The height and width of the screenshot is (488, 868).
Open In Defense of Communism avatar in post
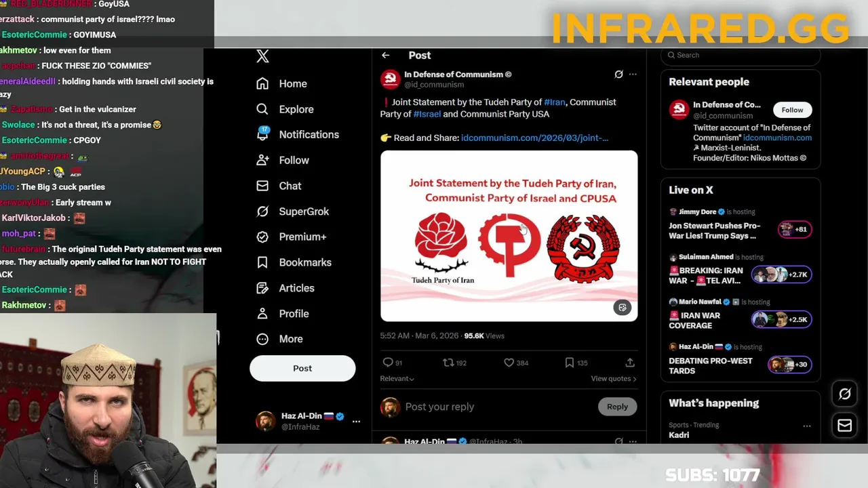click(x=390, y=79)
